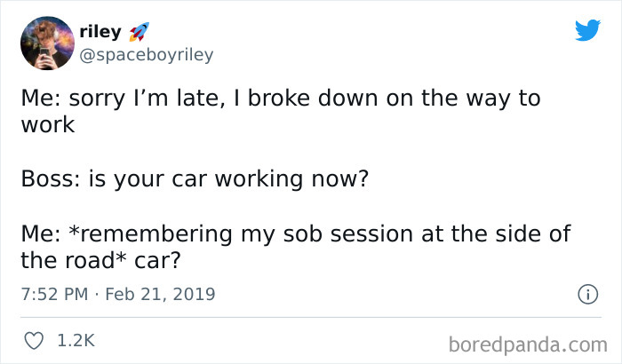The width and height of the screenshot is (622, 364).
Task: Click the Twitter bird logo
Action: 587,31
